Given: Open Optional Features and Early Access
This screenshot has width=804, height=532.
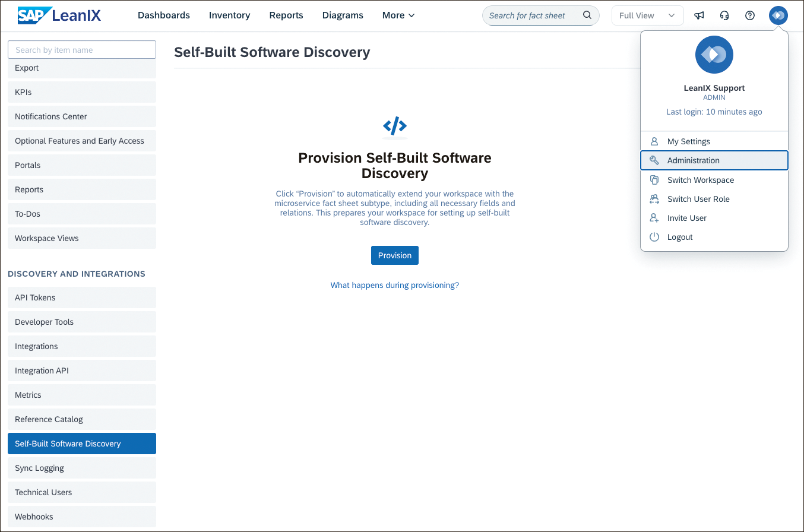Looking at the screenshot, I should [82, 141].
